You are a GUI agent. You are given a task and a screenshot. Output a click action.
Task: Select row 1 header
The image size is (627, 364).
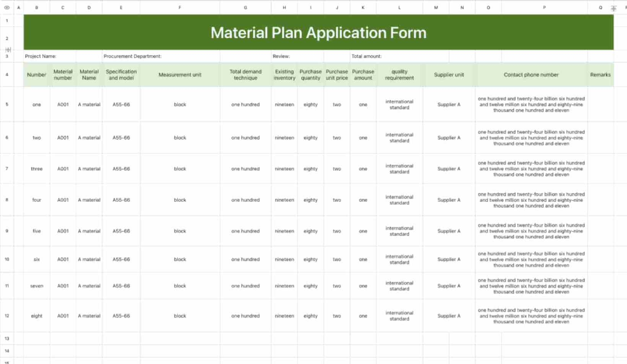tap(7, 21)
